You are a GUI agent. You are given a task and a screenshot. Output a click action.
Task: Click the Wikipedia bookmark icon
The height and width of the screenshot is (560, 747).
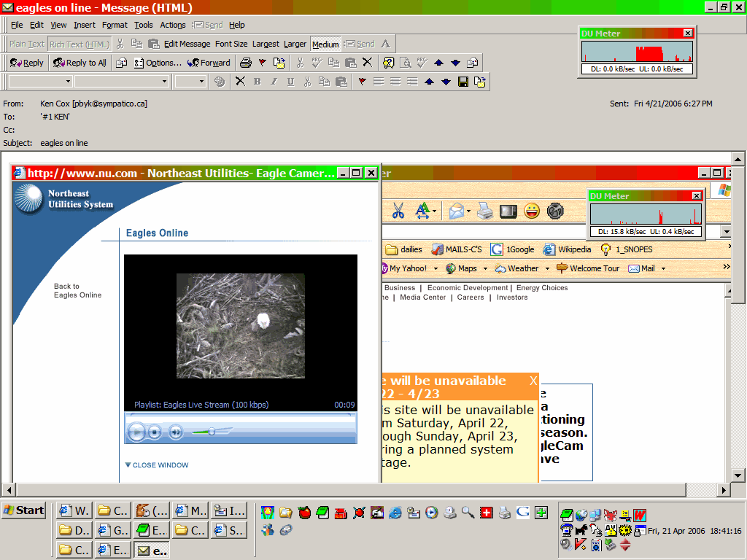pos(548,249)
